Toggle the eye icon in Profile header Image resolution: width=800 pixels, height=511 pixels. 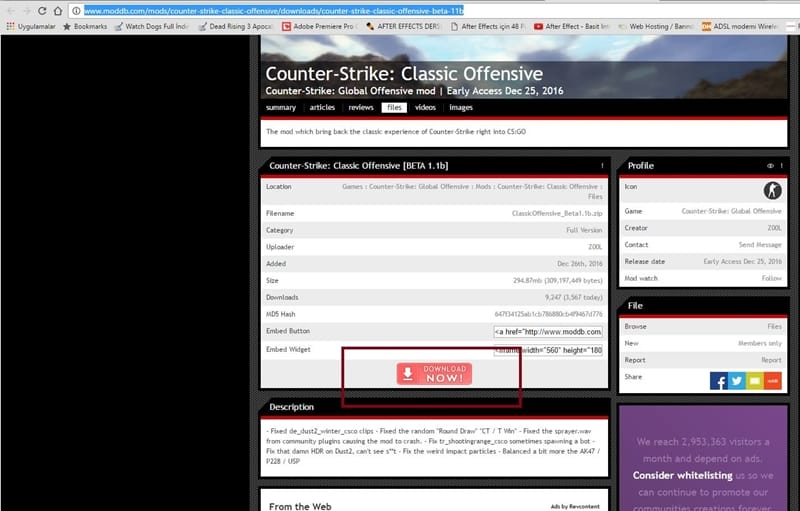click(770, 165)
